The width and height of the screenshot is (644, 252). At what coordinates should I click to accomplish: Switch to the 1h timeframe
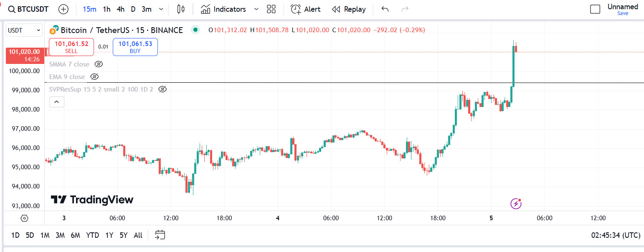tap(107, 9)
